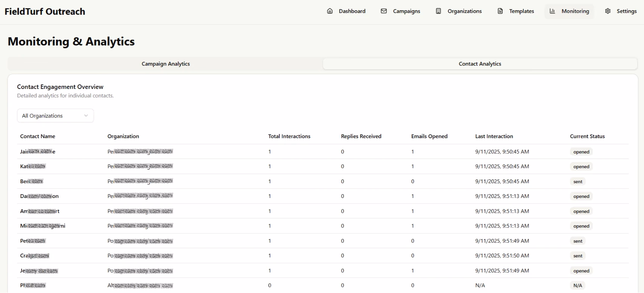The width and height of the screenshot is (644, 293).
Task: Open Settings with the gear icon
Action: [x=608, y=11]
